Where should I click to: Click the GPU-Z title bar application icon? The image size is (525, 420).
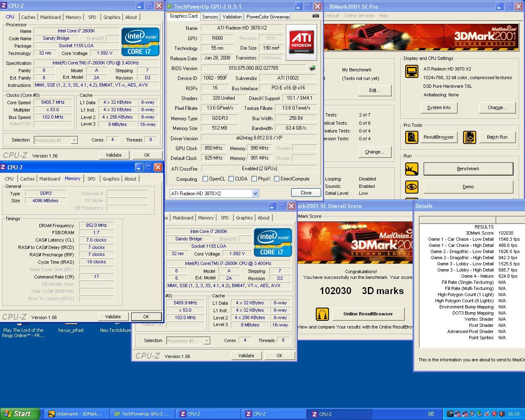coord(170,7)
